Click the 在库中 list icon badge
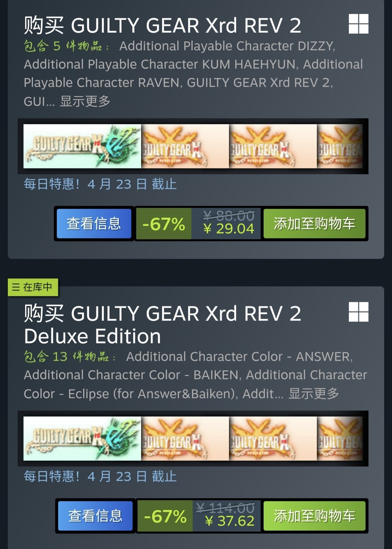The width and height of the screenshot is (392, 549). pyautogui.click(x=33, y=287)
